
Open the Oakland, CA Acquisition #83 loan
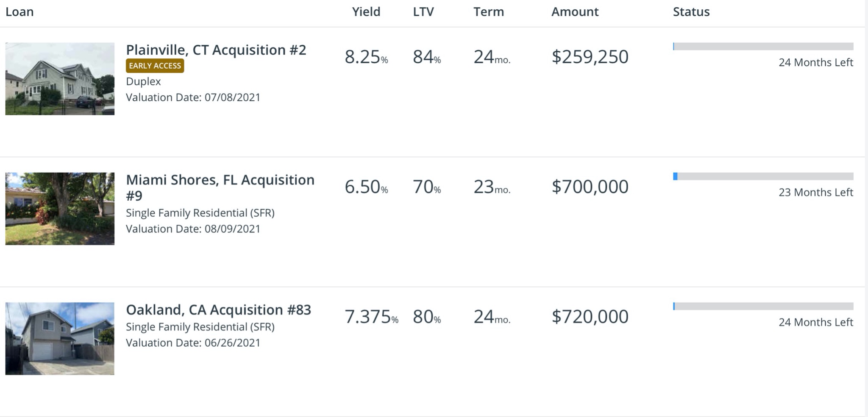[x=218, y=310]
